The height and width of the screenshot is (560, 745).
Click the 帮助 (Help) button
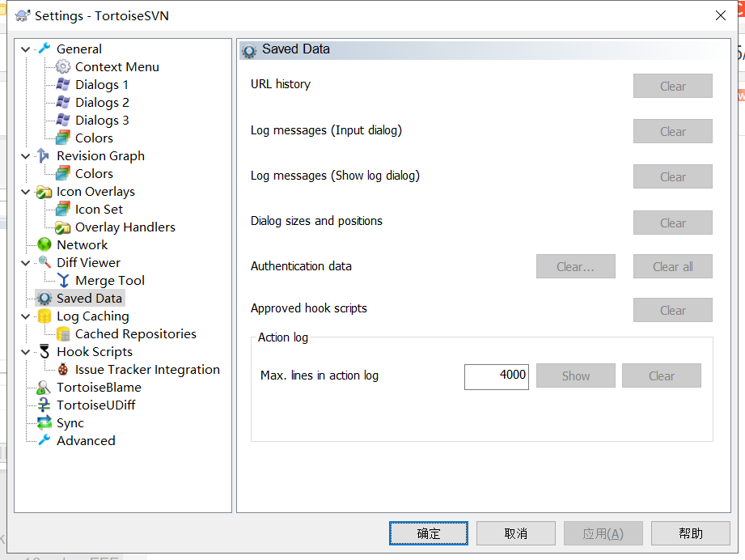coord(690,533)
